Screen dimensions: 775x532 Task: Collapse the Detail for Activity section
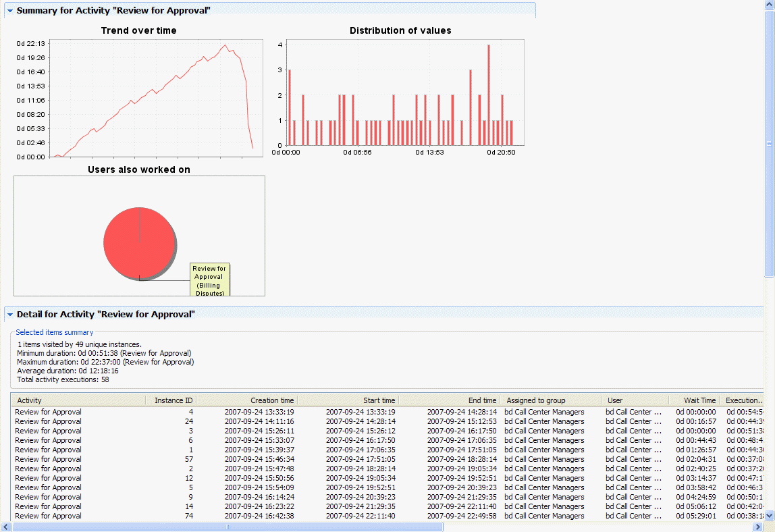pyautogui.click(x=10, y=315)
